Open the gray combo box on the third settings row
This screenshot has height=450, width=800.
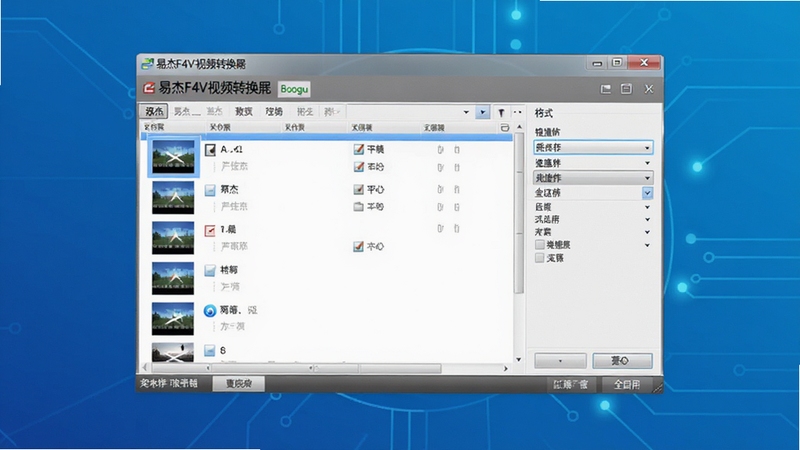[x=593, y=178]
